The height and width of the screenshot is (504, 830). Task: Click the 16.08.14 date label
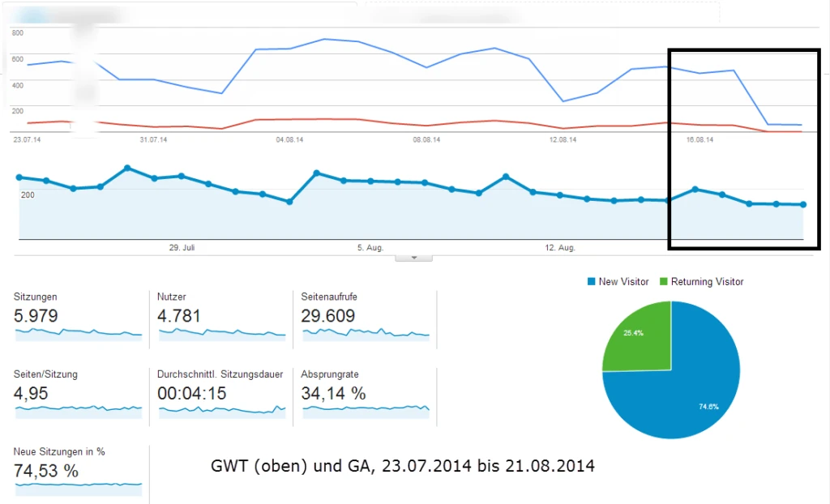click(x=700, y=139)
